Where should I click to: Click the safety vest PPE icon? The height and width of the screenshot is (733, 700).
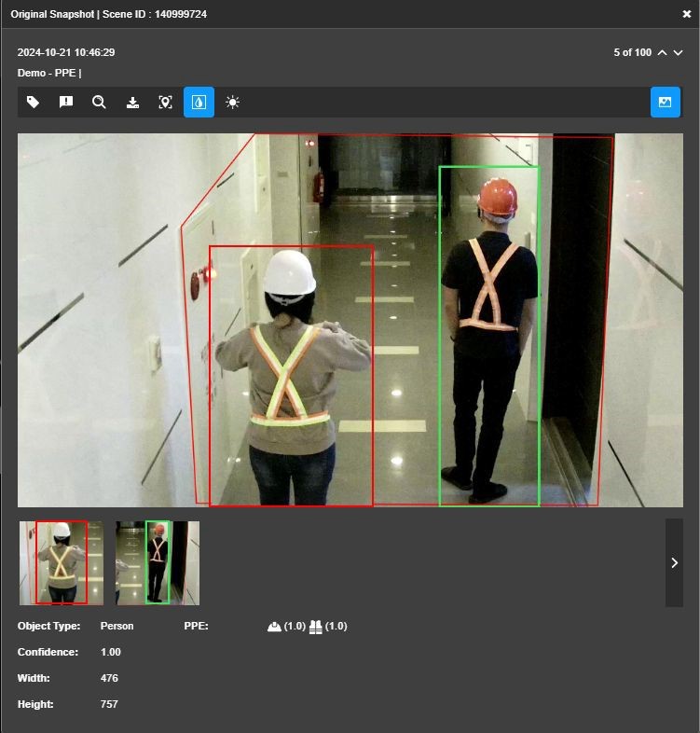tap(315, 627)
